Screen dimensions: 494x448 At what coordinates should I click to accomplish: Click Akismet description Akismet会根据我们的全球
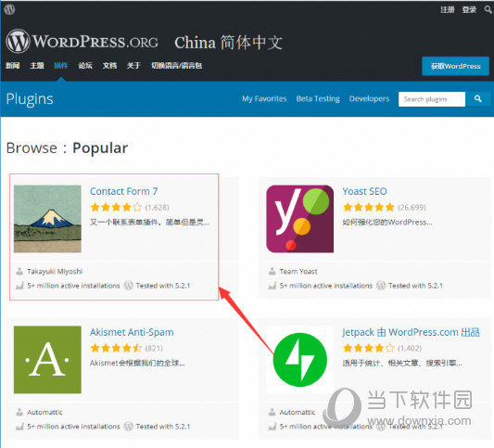[x=137, y=364]
